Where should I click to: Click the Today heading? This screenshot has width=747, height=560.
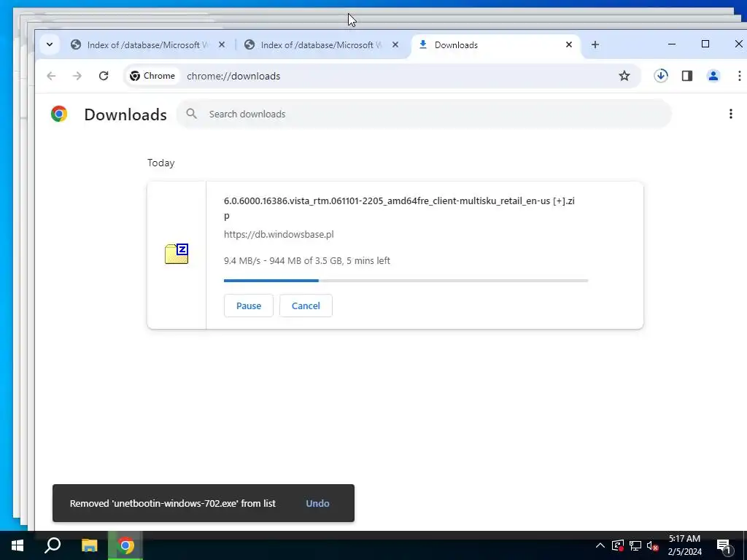click(161, 163)
